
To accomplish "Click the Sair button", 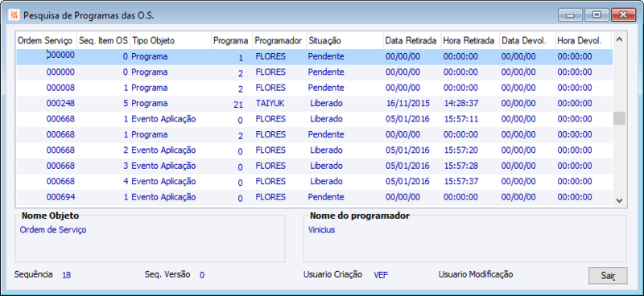I will click(608, 275).
